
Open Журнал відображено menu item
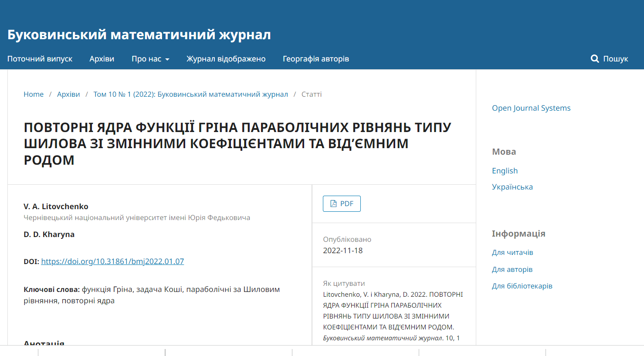pos(226,59)
